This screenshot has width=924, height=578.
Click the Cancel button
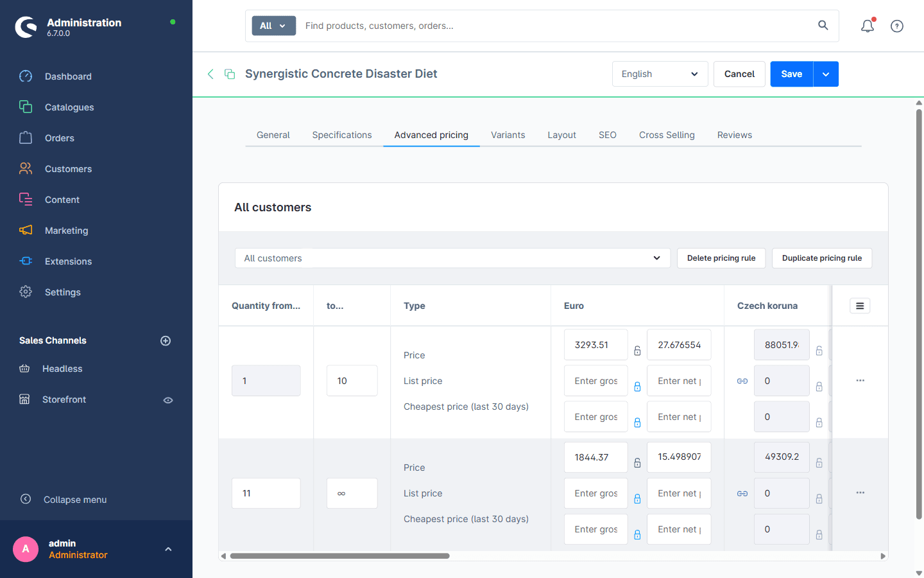click(739, 74)
